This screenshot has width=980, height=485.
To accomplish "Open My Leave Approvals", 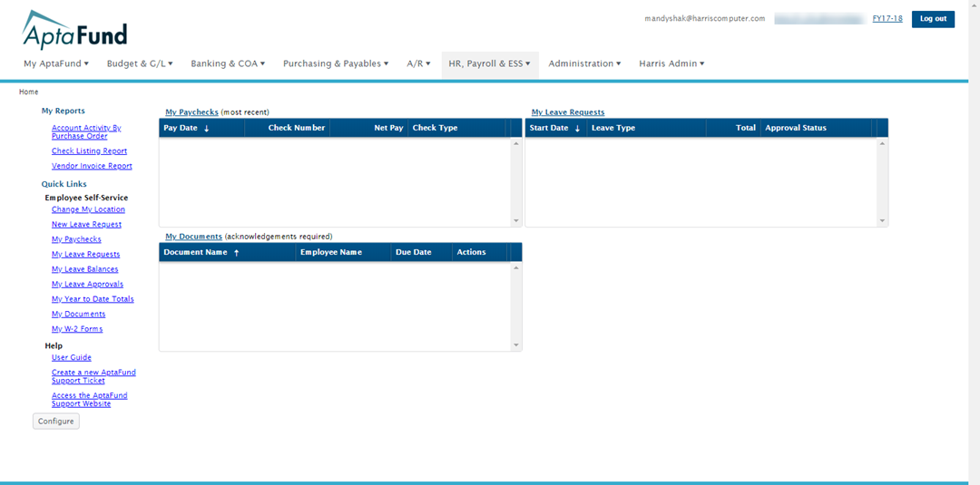I will click(87, 285).
